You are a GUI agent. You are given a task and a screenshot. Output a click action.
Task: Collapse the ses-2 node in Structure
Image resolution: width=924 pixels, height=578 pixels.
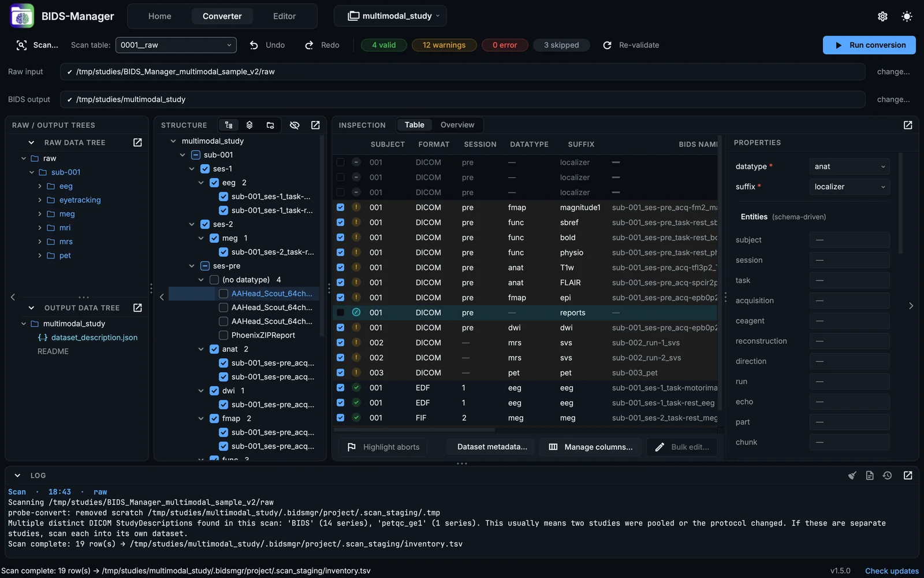(192, 224)
